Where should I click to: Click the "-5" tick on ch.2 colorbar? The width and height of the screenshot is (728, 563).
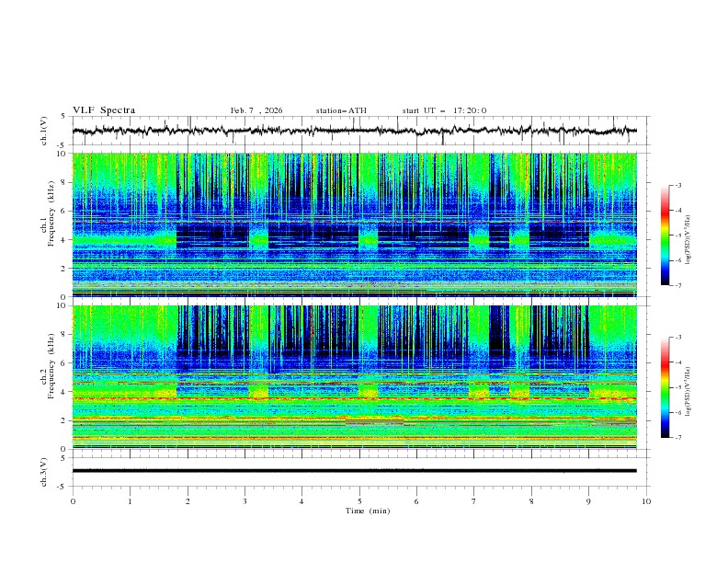tap(677, 388)
